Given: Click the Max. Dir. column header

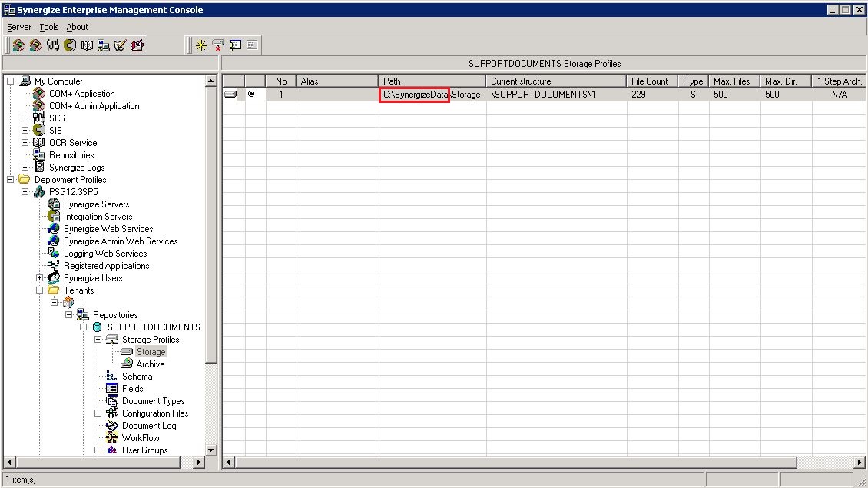Looking at the screenshot, I should [x=786, y=81].
